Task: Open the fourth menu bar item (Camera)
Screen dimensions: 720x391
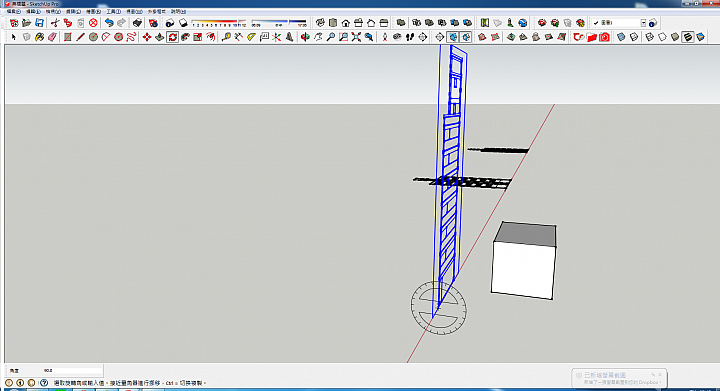Action: (x=73, y=11)
